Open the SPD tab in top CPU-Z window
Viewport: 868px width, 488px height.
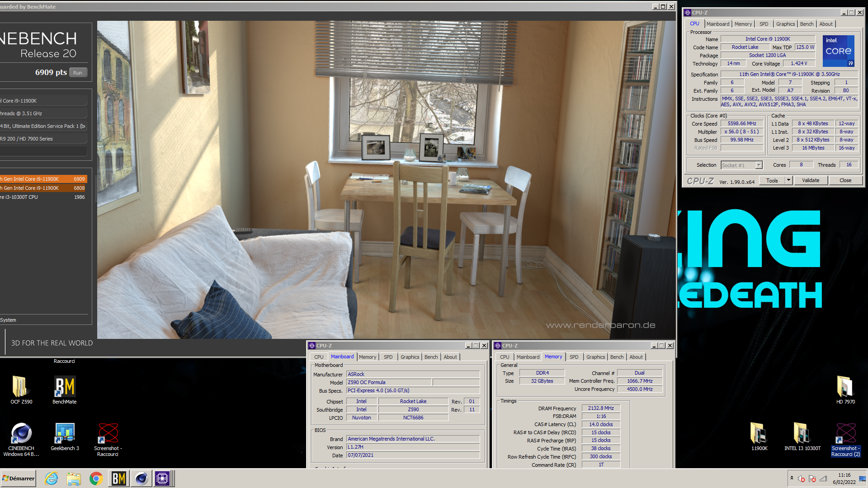click(x=764, y=24)
